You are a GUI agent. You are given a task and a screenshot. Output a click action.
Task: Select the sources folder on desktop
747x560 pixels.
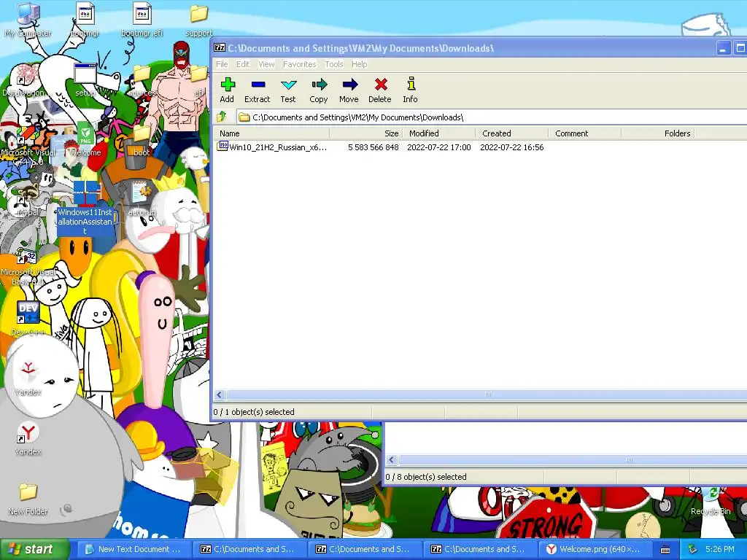click(142, 80)
